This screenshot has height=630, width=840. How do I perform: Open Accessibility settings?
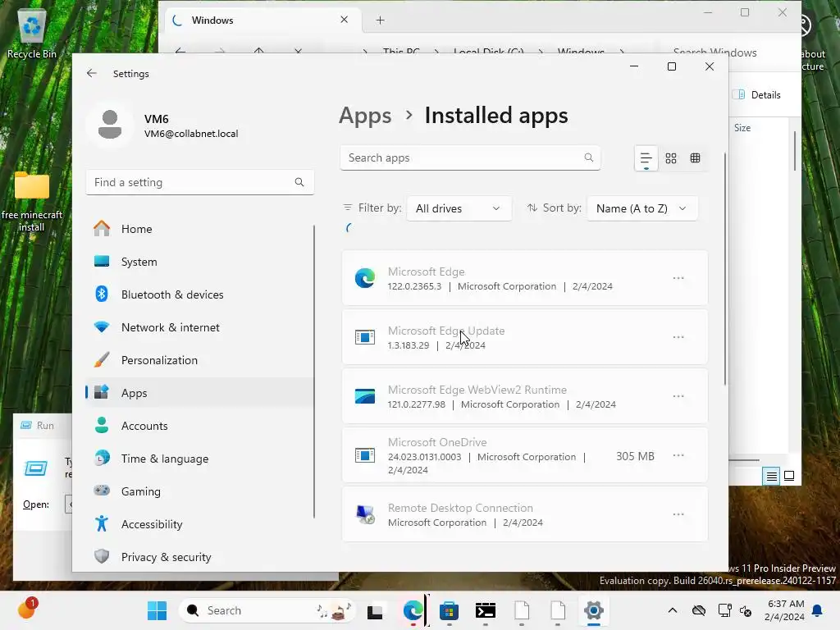[x=199, y=524]
